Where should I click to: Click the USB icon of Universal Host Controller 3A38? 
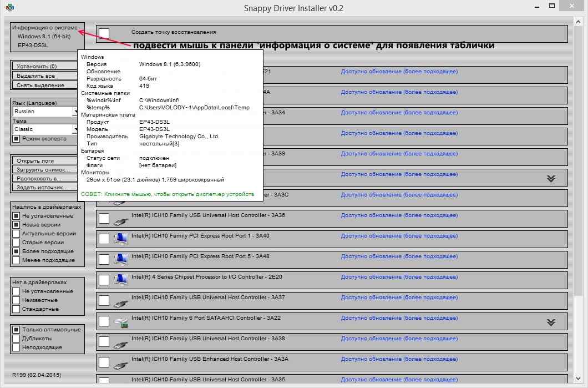click(x=120, y=345)
